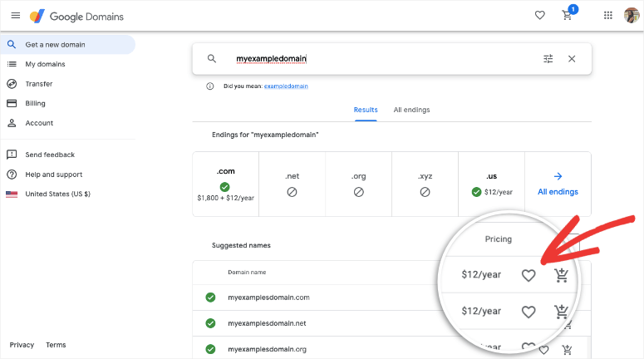Open the hamburger main menu
This screenshot has width=644, height=359.
16,16
